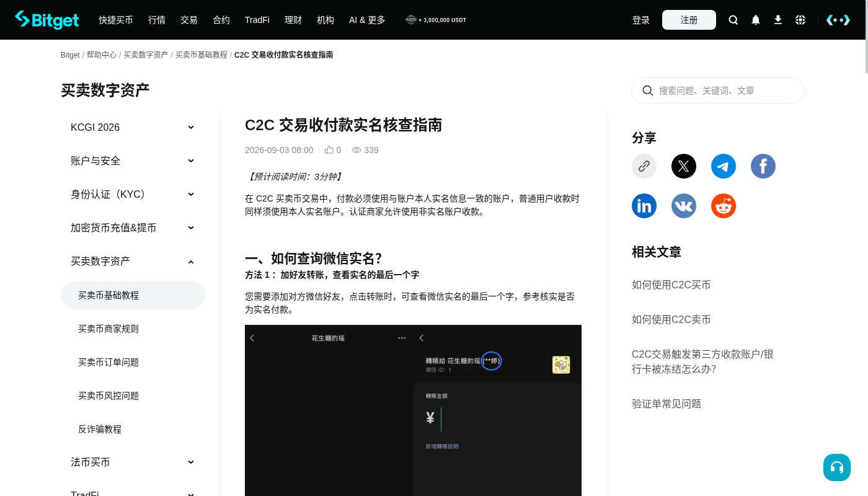Select 买卖币基础教程 in sidebar
The image size is (868, 496).
(133, 295)
